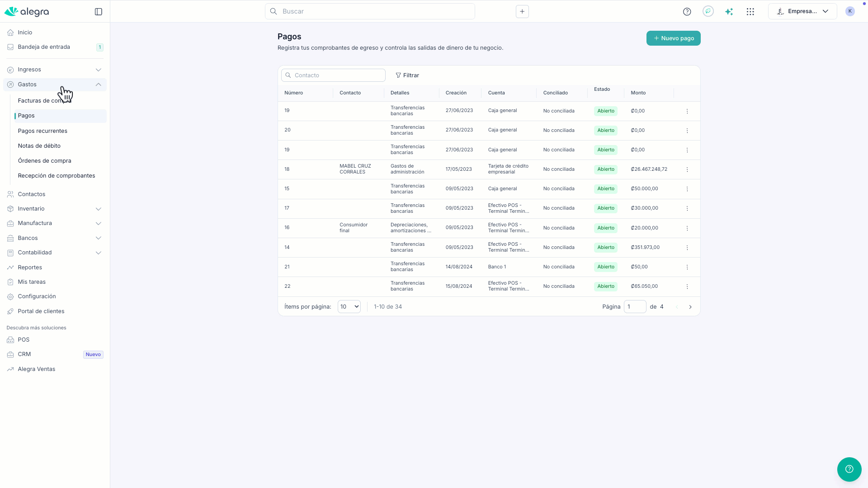
Task: Click the Filtrar button
Action: click(407, 75)
